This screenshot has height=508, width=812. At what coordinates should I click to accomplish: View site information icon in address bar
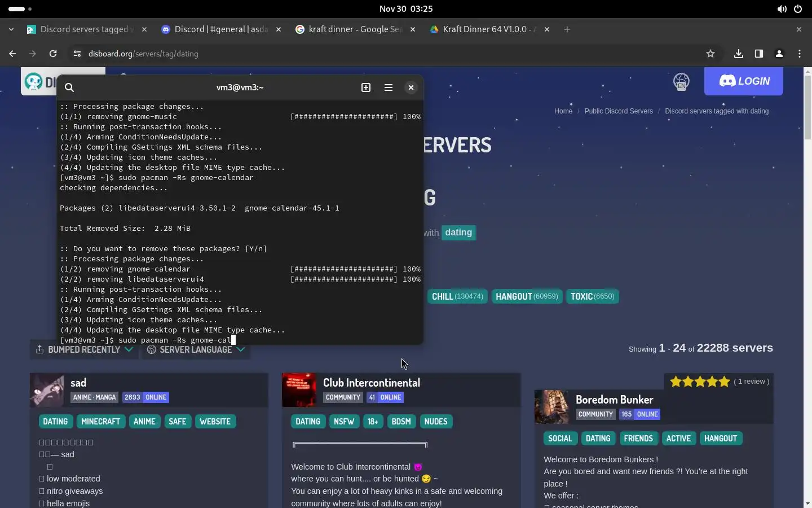click(77, 54)
